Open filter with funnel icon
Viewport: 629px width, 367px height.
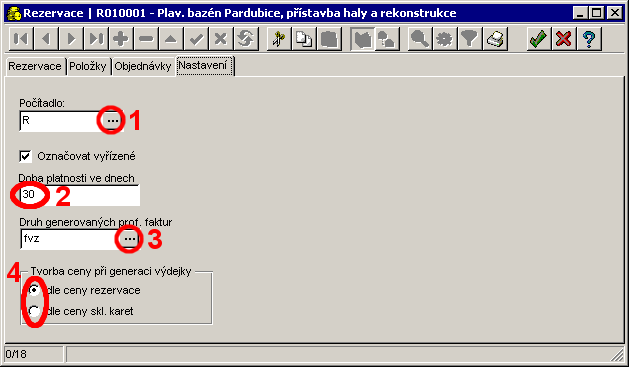(470, 39)
